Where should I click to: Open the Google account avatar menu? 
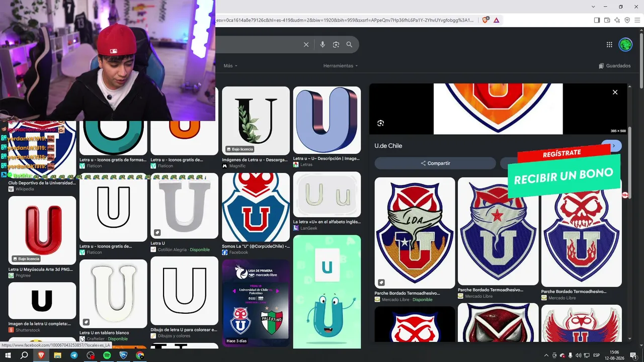(625, 45)
